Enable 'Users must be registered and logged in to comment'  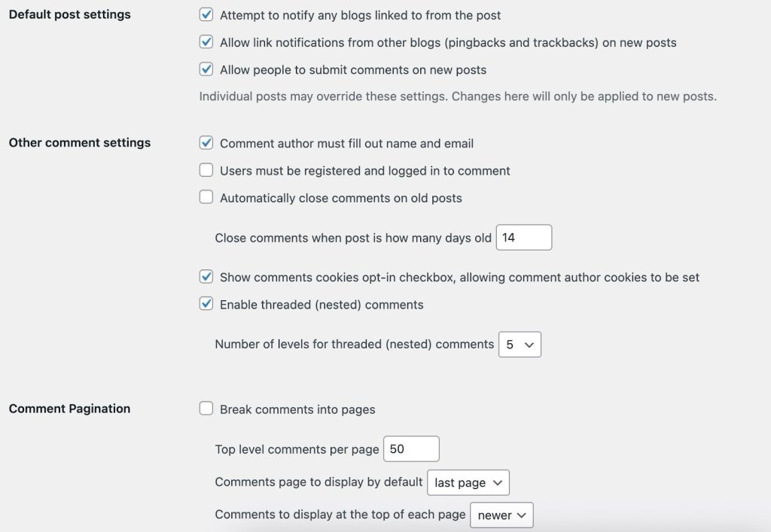click(206, 170)
